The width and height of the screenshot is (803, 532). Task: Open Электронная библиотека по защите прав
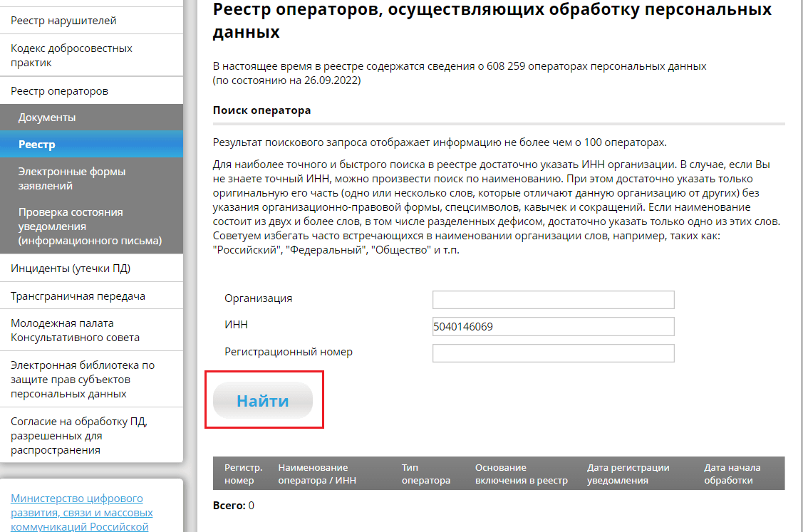[x=82, y=379]
